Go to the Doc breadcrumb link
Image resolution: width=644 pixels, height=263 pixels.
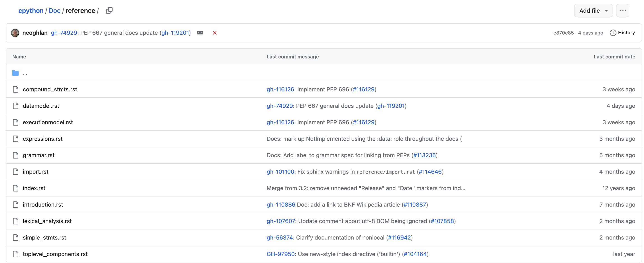pos(55,11)
